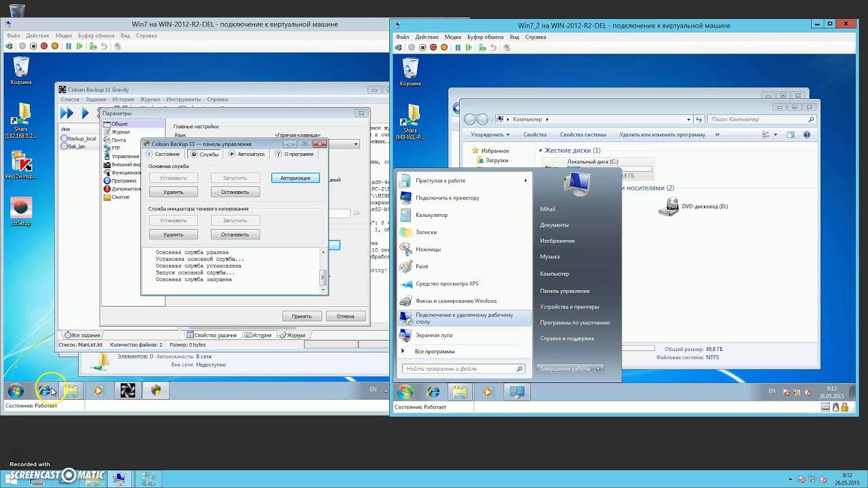
Task: Select Shara (MIHAIL-P...) shortcut on Win7_2 desktop
Action: (x=410, y=123)
